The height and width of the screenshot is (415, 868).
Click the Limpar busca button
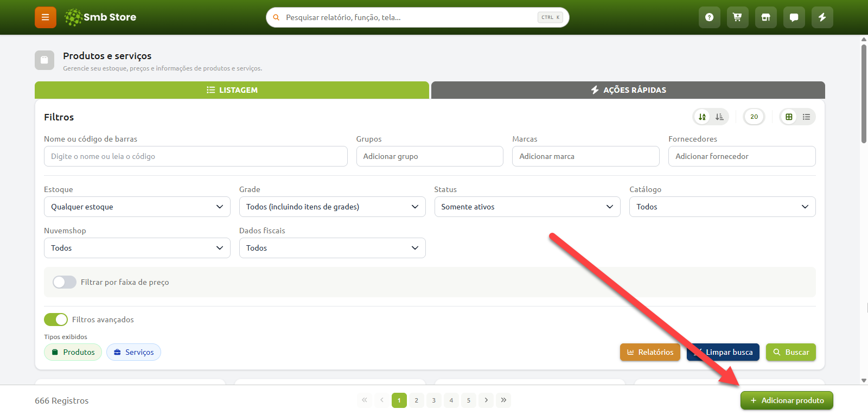723,352
